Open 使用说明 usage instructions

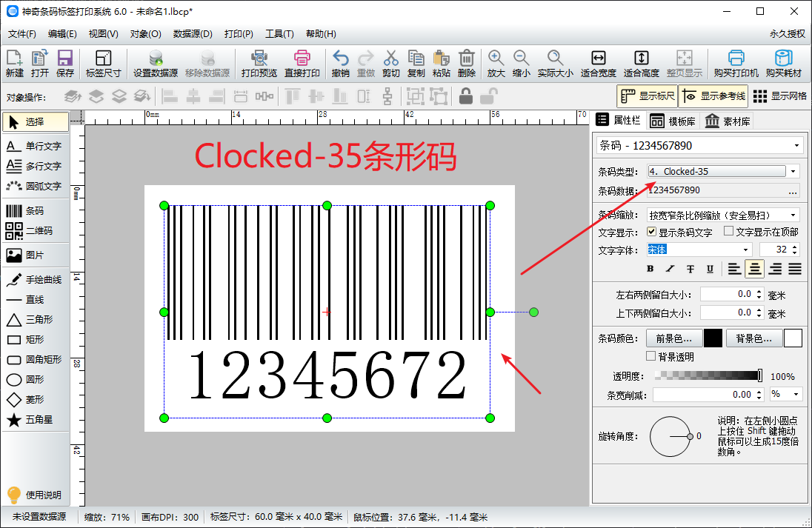36,495
